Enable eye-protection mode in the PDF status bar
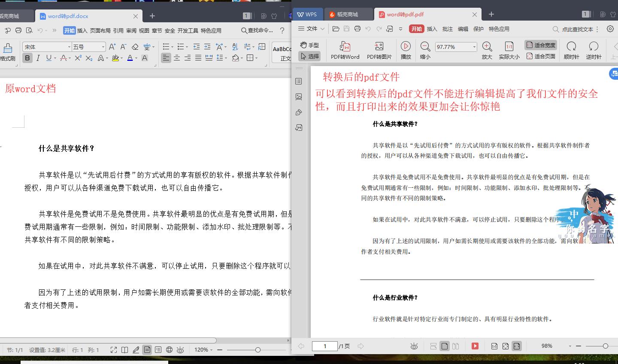618x364 pixels. coord(414,346)
